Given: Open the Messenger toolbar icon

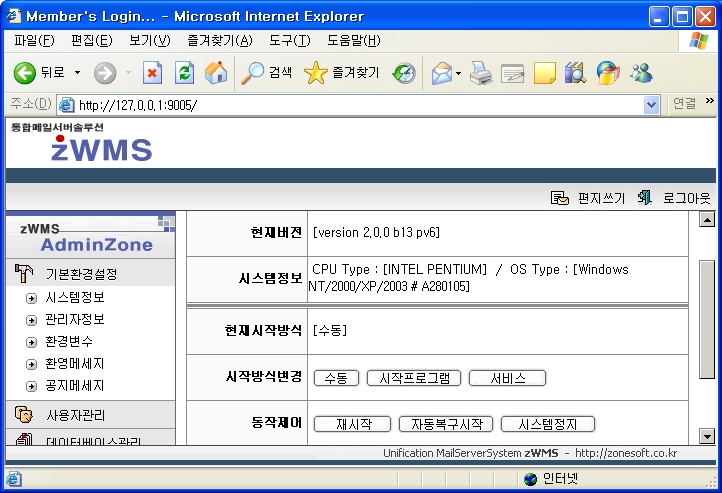Looking at the screenshot, I should coord(641,72).
